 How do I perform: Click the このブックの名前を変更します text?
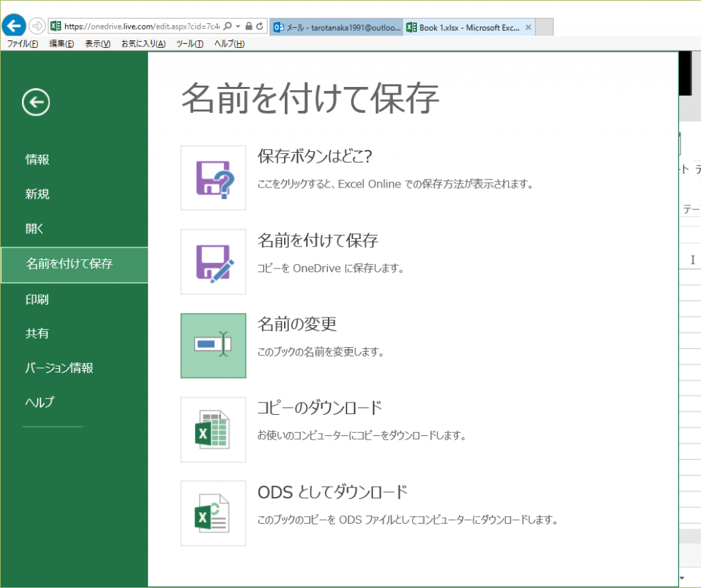tap(320, 352)
